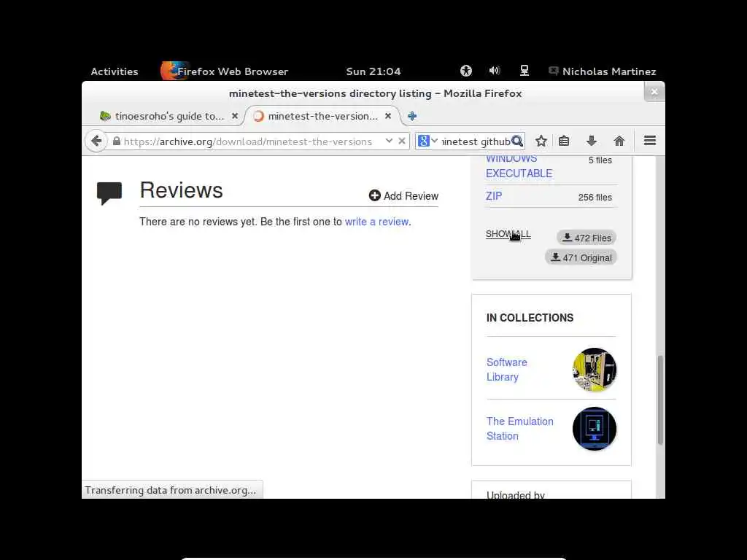Viewport: 747px width, 560px height.
Task: Download the 471 Original files
Action: (x=581, y=257)
